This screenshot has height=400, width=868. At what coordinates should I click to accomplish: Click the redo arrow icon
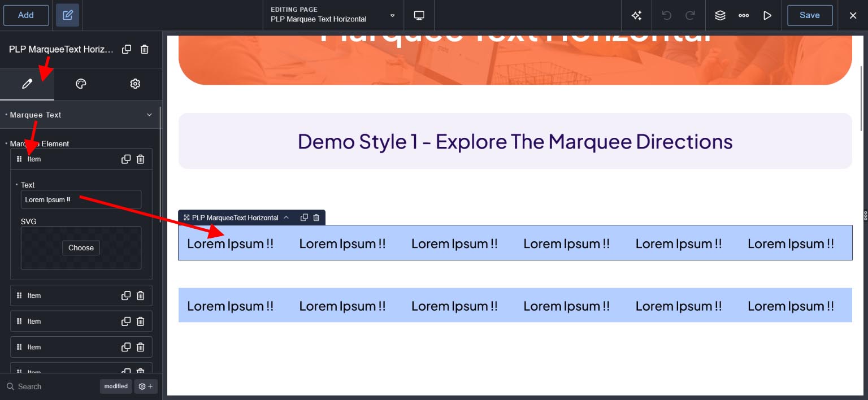[x=690, y=15]
